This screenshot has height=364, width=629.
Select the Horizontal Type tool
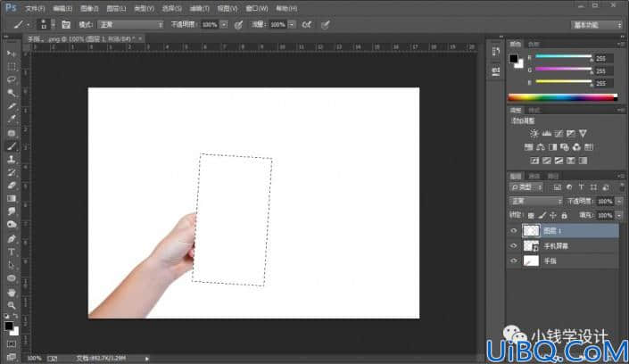point(12,252)
